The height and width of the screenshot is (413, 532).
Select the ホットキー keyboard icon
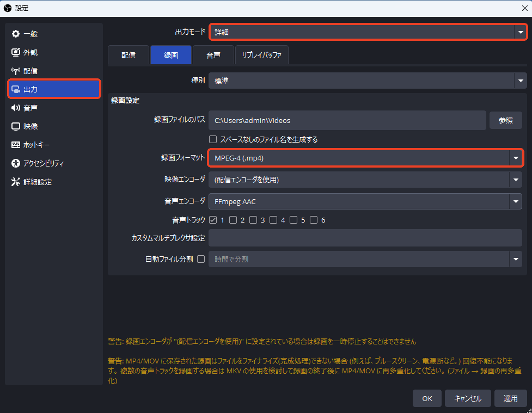(16, 145)
